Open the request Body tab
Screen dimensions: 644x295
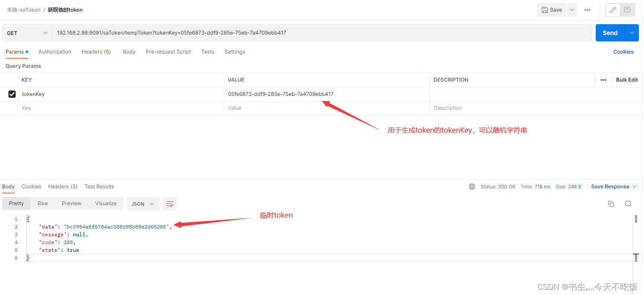pyautogui.click(x=129, y=52)
